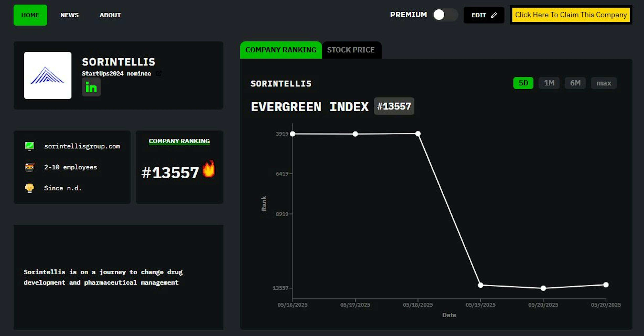The image size is (644, 336).
Task: Click the pencil icon in Edit button
Action: [494, 15]
